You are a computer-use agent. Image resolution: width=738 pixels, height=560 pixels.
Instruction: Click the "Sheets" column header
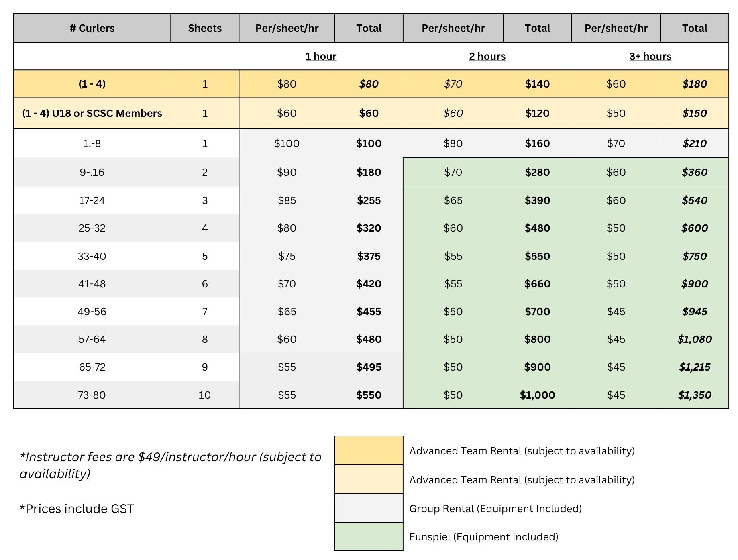tap(205, 28)
